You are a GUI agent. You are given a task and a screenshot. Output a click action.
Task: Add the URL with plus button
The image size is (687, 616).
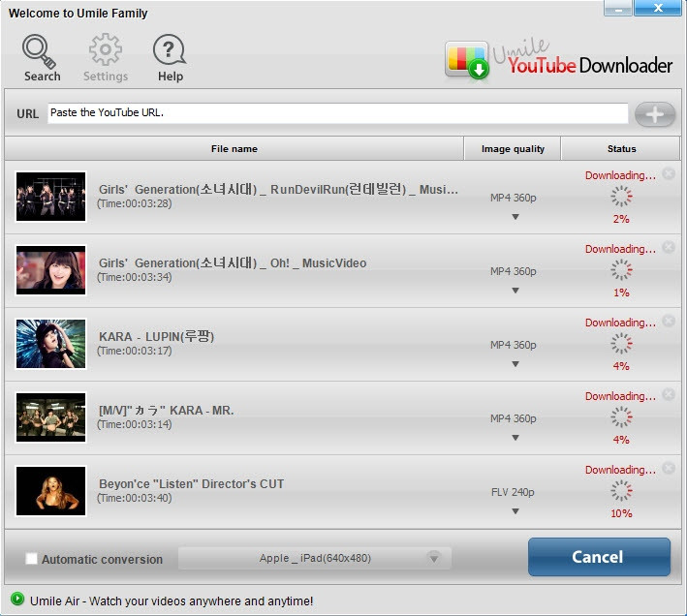click(x=655, y=114)
